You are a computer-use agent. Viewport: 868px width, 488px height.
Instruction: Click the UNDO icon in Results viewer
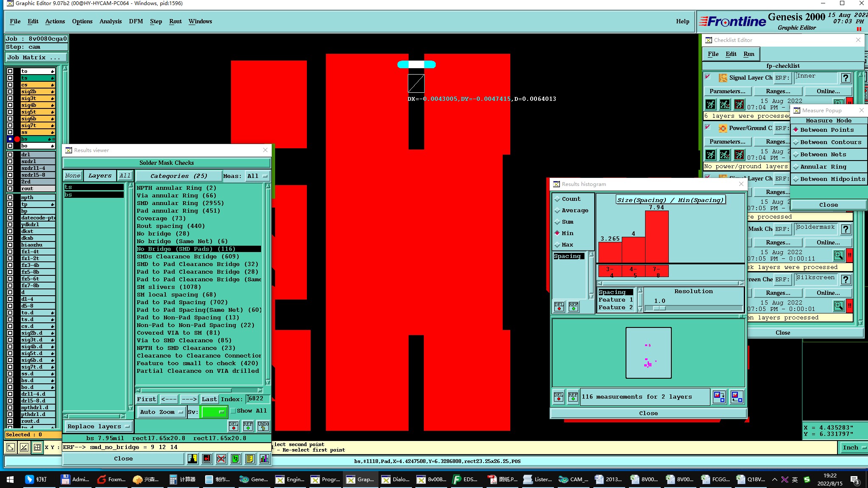(263, 426)
